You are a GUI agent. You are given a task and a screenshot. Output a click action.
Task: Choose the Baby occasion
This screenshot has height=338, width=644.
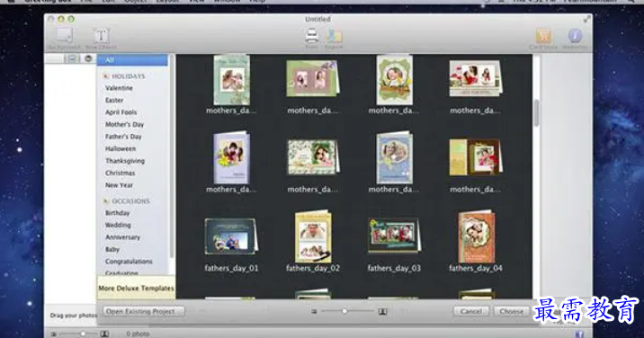[112, 249]
